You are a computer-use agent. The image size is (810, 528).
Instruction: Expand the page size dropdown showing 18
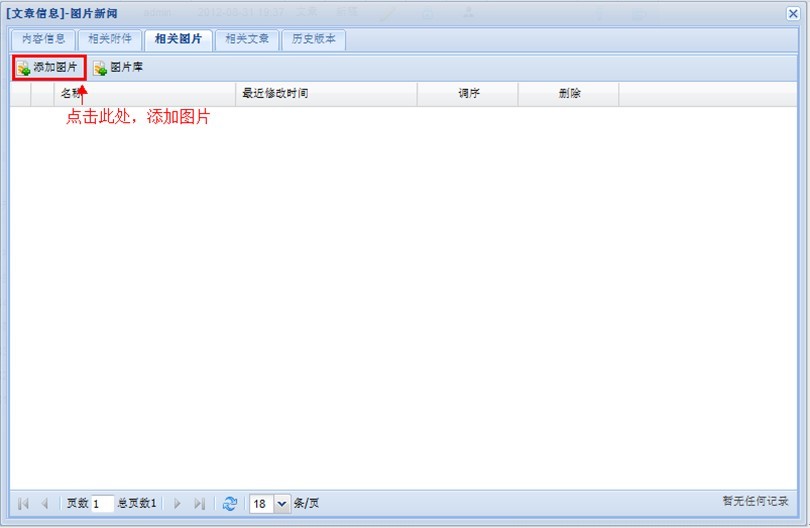[x=281, y=504]
